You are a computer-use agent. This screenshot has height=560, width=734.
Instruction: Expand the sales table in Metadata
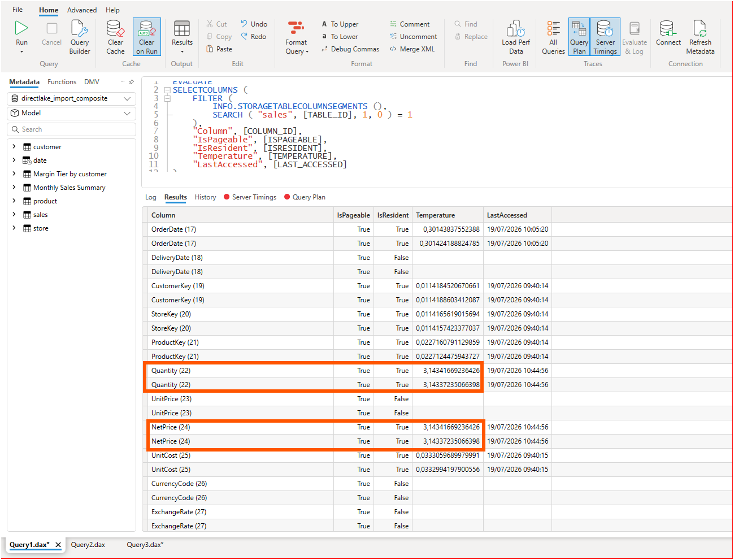[x=14, y=215]
